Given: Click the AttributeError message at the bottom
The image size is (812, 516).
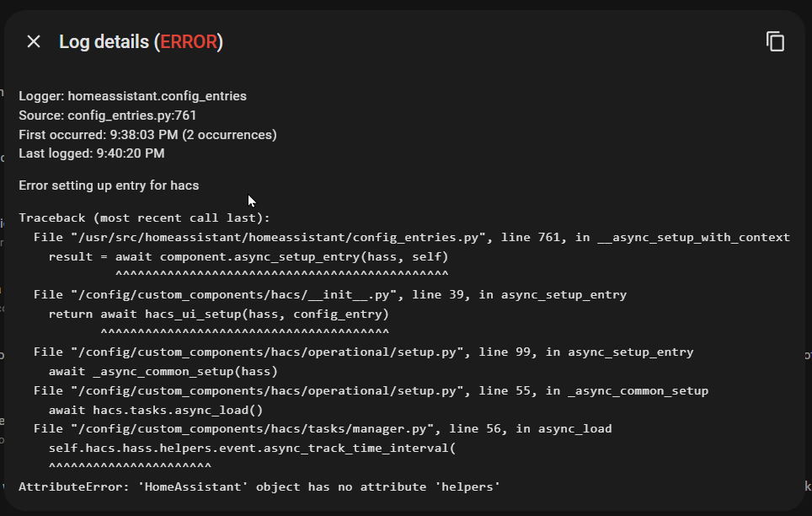Looking at the screenshot, I should tap(259, 486).
